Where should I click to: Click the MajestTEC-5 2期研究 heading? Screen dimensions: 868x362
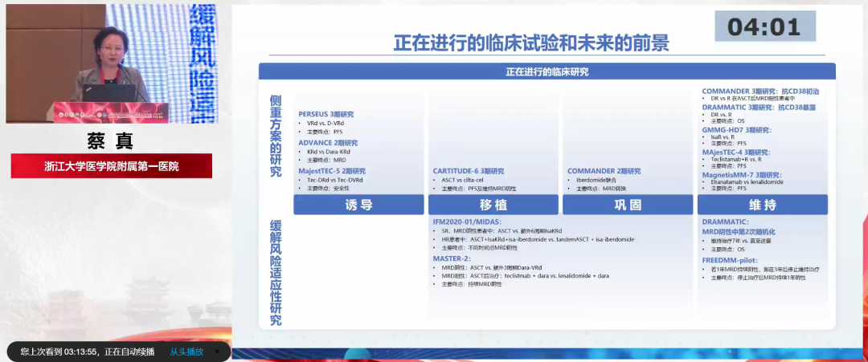pos(331,171)
